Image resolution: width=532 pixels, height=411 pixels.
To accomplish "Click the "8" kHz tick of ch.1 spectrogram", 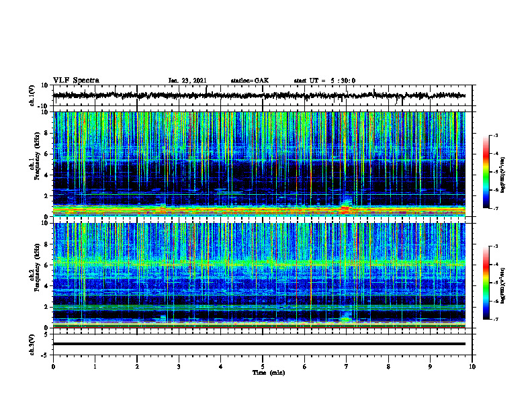I will [x=47, y=133].
